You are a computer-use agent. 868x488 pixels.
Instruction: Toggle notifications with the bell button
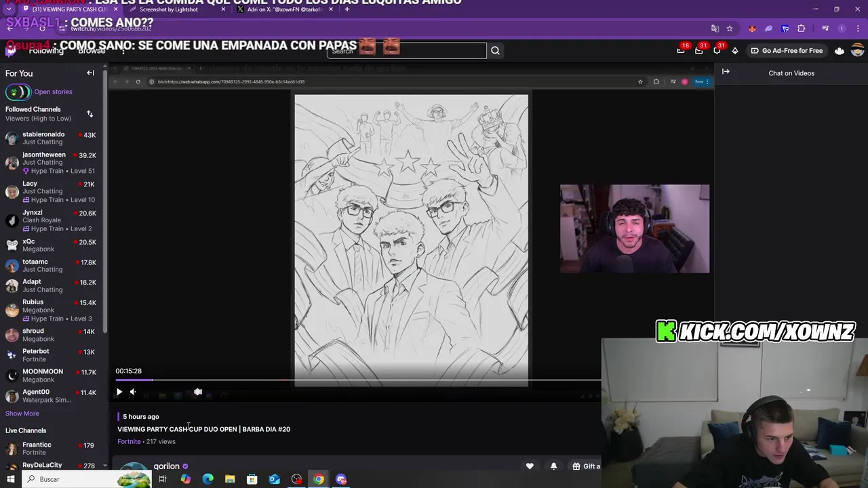tap(553, 466)
